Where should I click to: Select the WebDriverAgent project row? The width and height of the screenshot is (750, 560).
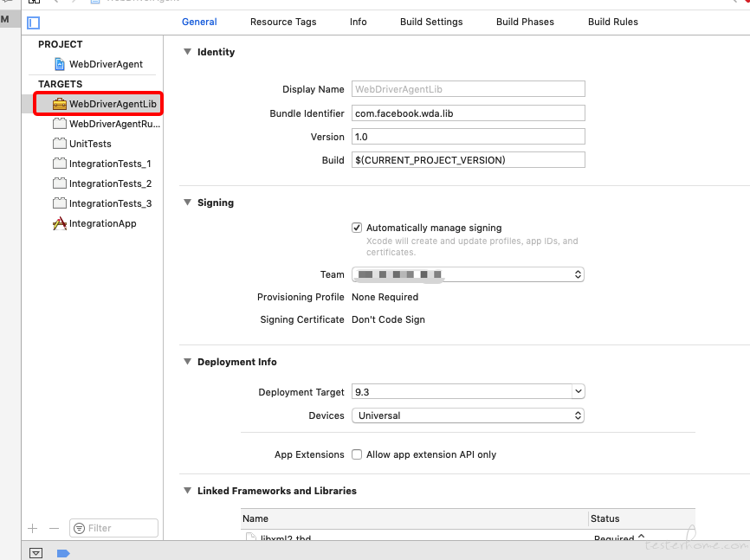coord(93,64)
